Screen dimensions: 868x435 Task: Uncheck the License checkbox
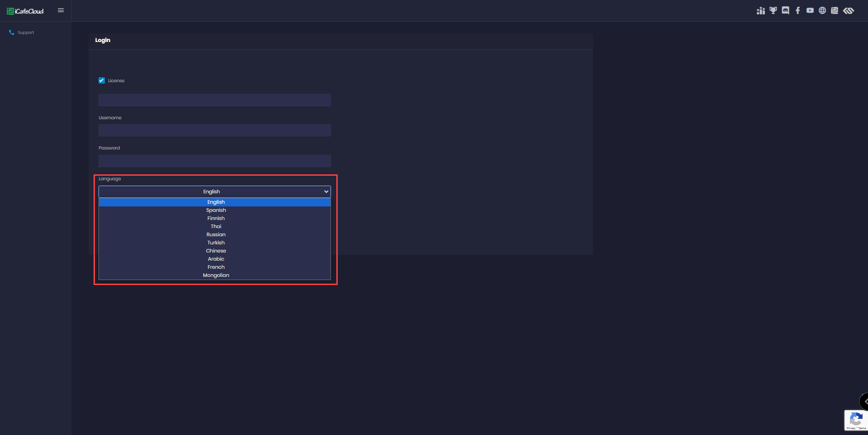[102, 80]
